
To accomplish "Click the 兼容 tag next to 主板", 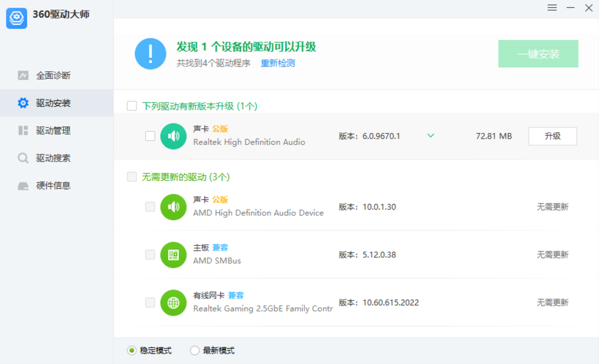I will [x=220, y=248].
